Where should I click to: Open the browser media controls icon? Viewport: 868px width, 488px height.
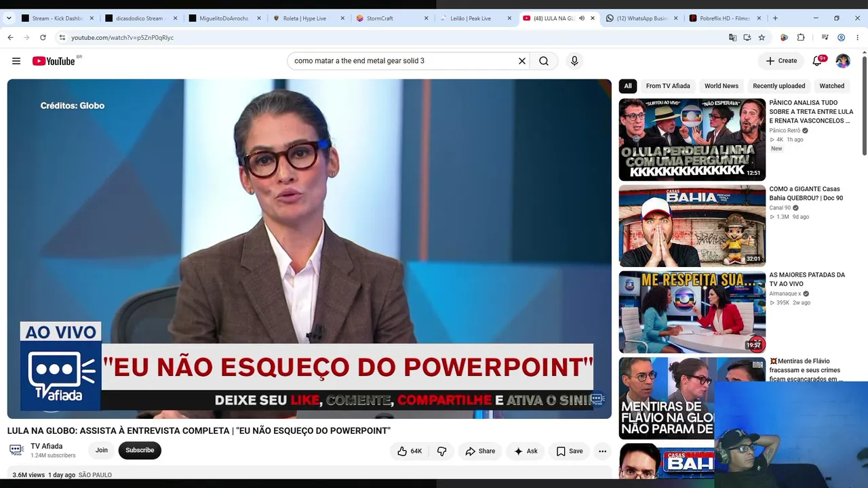pos(825,37)
